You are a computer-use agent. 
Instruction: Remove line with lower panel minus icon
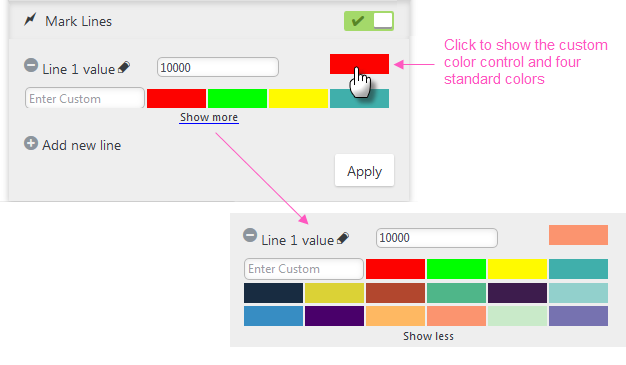click(250, 235)
